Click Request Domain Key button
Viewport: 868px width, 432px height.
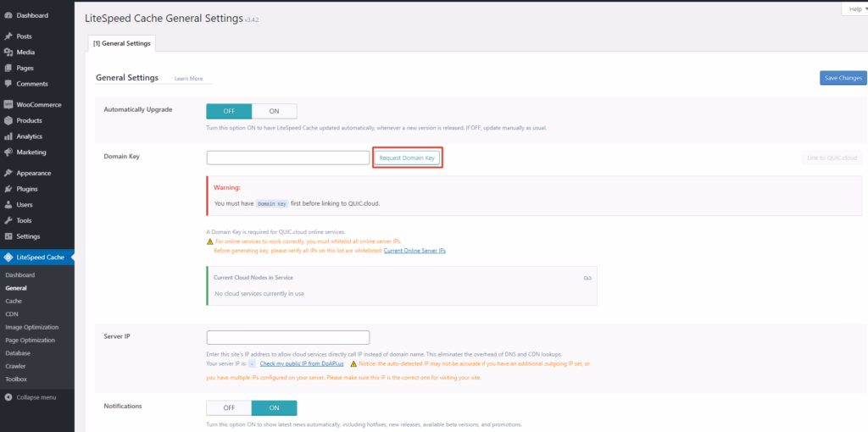[408, 158]
